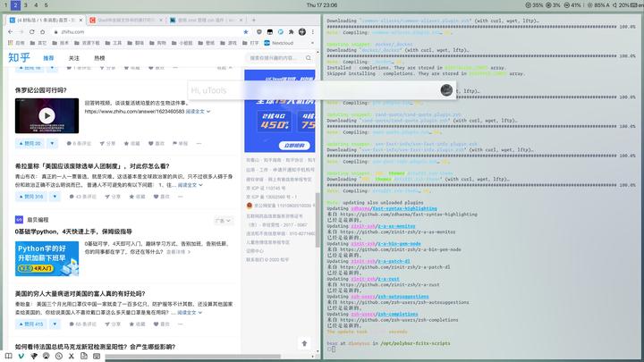
Task: Play the 侏罗纪公园 video
Action: coord(47,115)
